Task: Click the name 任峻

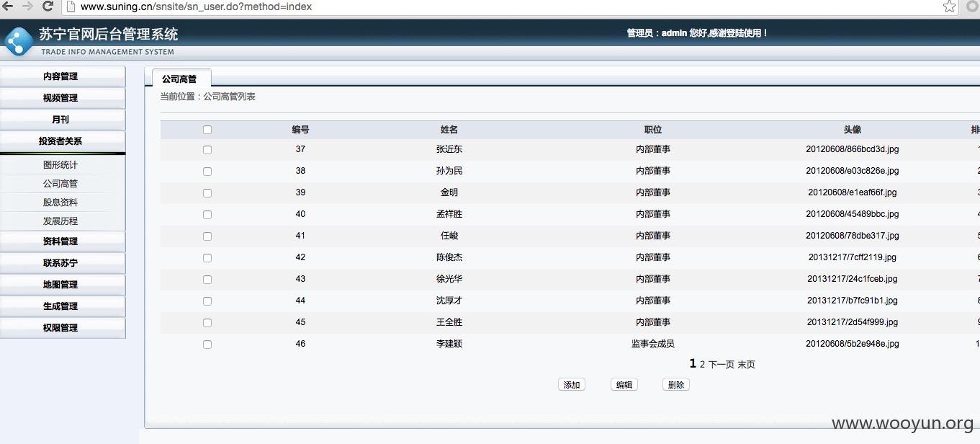Action: pos(449,236)
